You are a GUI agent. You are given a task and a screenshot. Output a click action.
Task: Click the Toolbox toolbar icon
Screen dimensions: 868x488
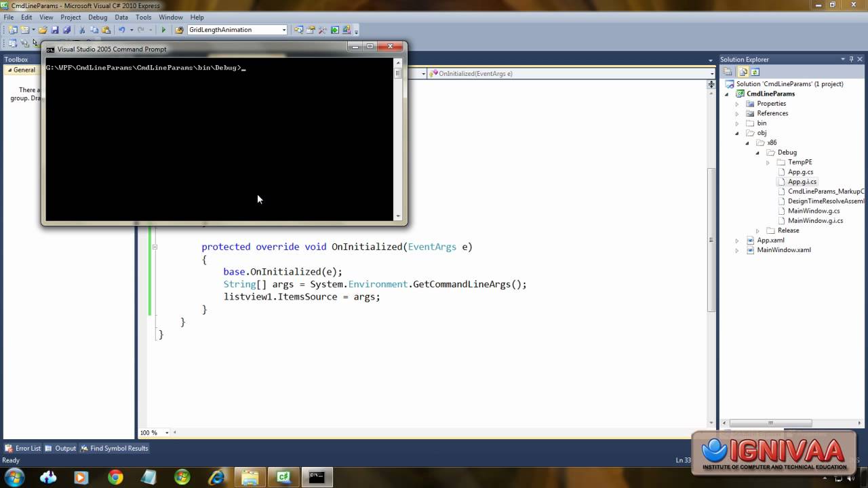(323, 30)
